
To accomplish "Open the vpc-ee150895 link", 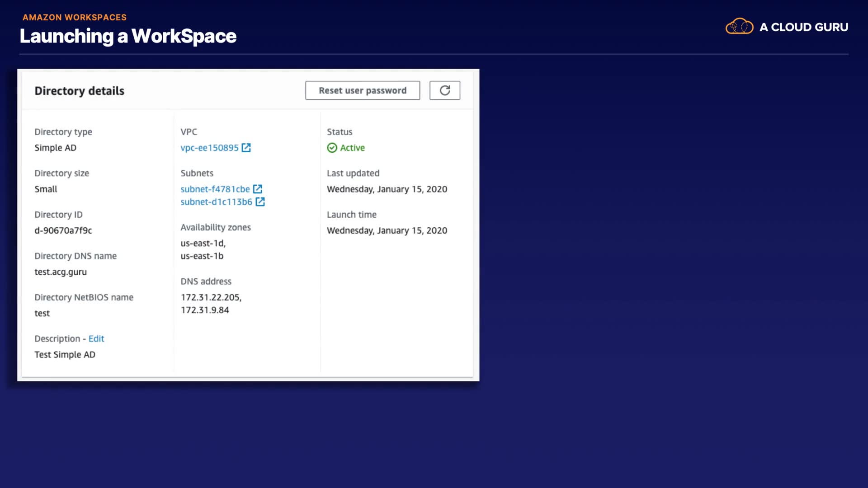I will [x=209, y=148].
